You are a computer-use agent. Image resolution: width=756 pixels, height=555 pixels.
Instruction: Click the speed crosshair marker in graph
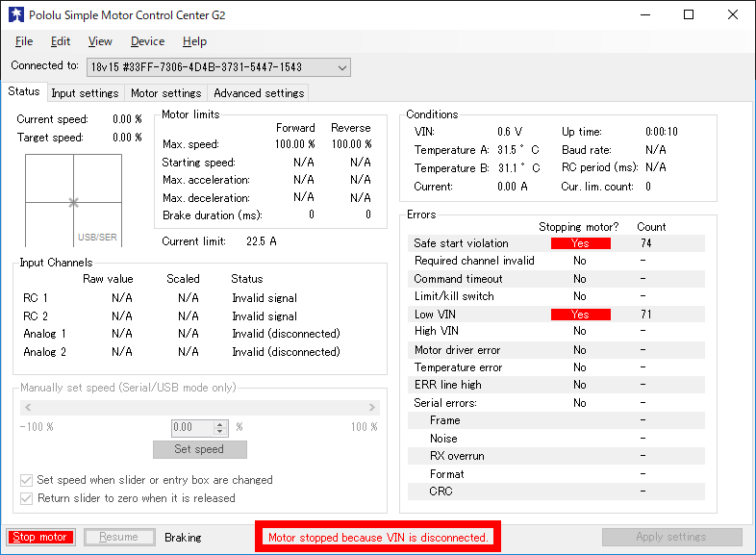(x=73, y=203)
